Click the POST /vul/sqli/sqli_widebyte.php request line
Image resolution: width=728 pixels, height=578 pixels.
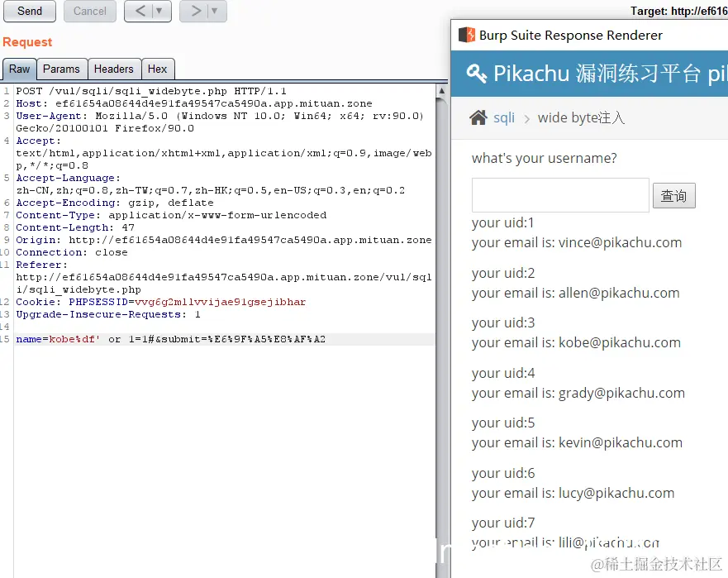point(151,91)
